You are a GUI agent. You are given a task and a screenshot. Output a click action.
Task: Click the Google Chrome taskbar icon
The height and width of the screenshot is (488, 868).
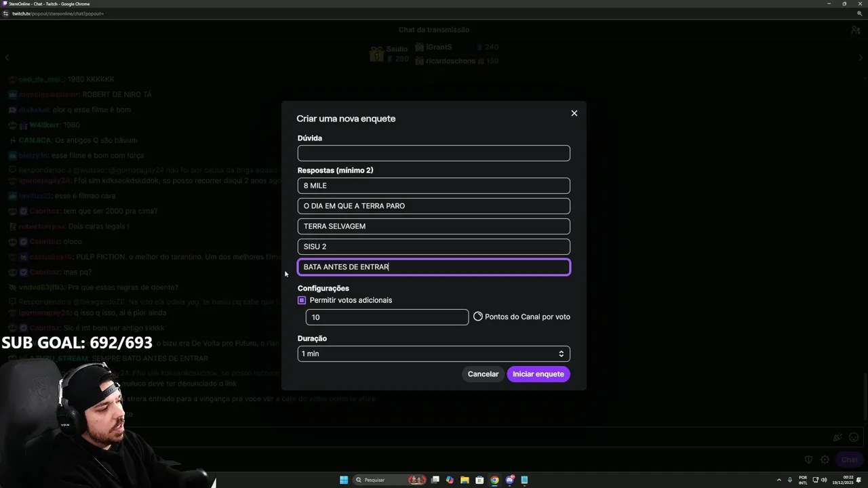(494, 480)
